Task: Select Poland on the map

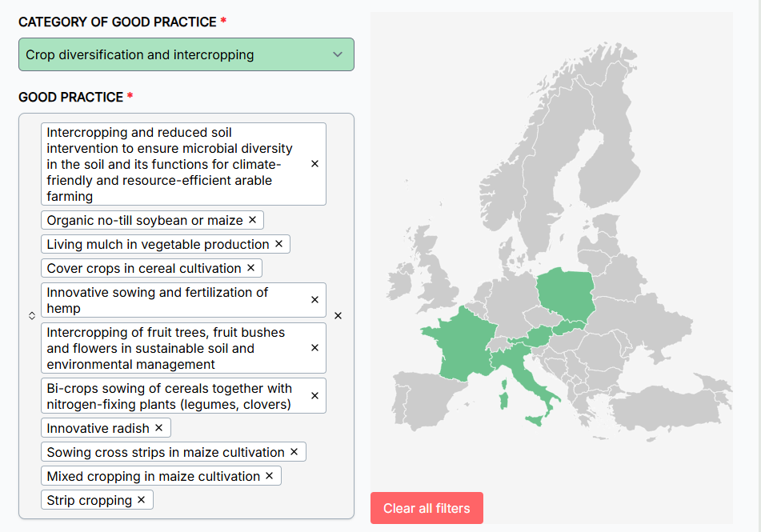Action: pos(567,292)
